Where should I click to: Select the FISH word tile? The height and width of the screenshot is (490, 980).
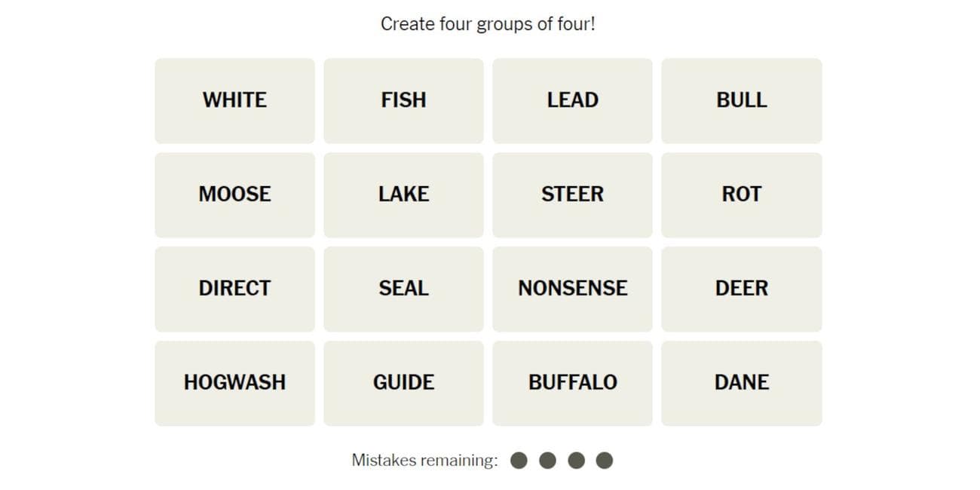pos(403,100)
